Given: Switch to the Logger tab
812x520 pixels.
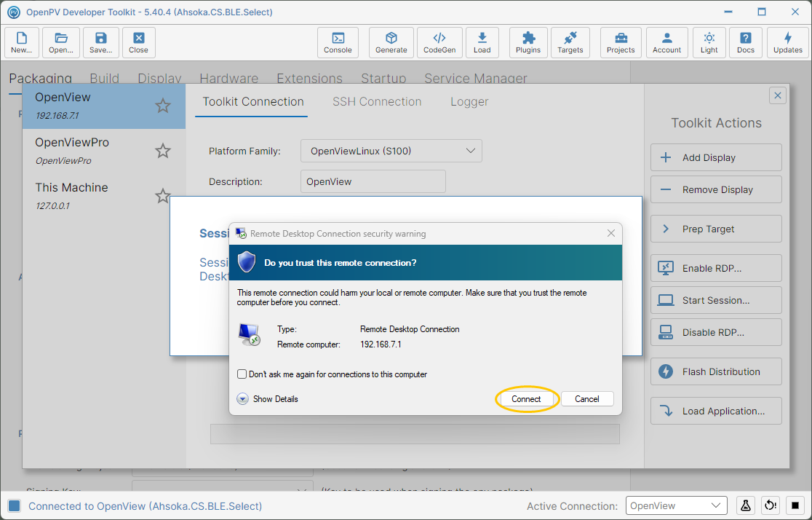Looking at the screenshot, I should pyautogui.click(x=469, y=102).
